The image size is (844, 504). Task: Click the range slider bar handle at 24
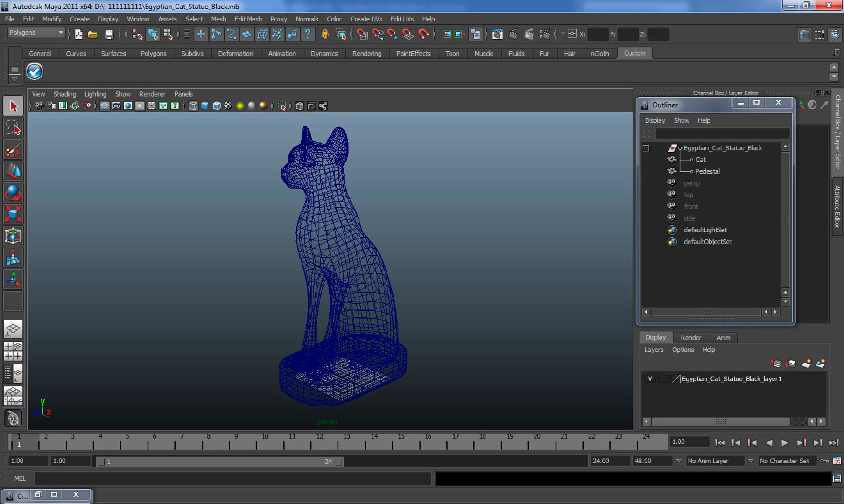click(339, 461)
